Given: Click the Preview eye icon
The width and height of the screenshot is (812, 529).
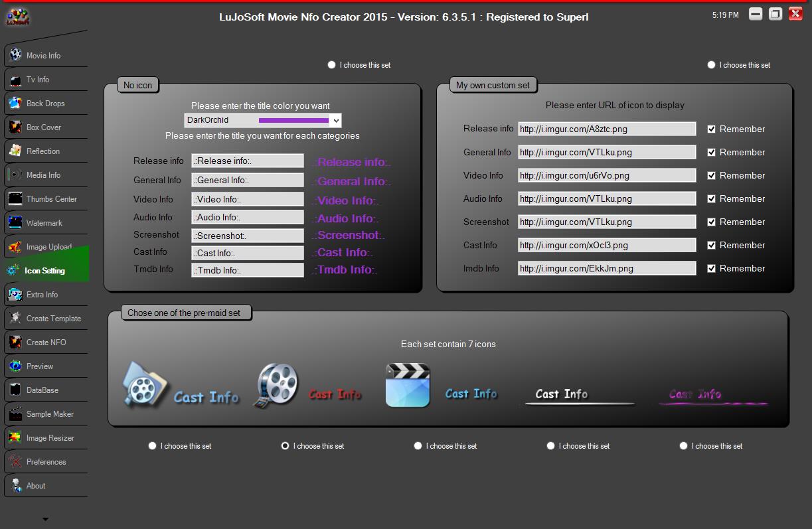Looking at the screenshot, I should pyautogui.click(x=15, y=366).
